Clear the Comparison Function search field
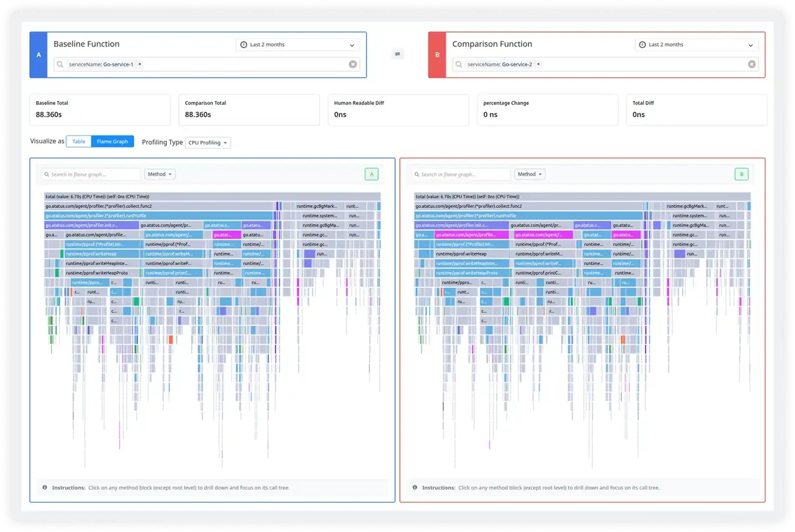The width and height of the screenshot is (795, 532). [751, 64]
